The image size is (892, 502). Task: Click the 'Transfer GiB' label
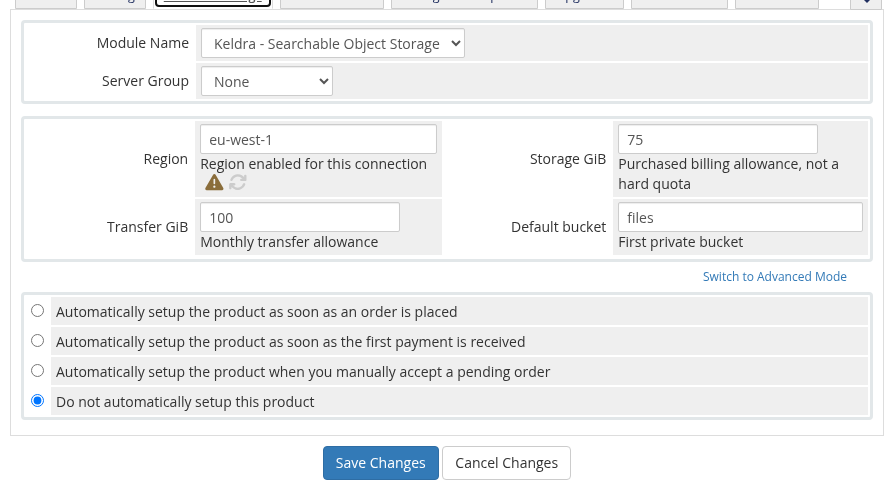tap(147, 227)
